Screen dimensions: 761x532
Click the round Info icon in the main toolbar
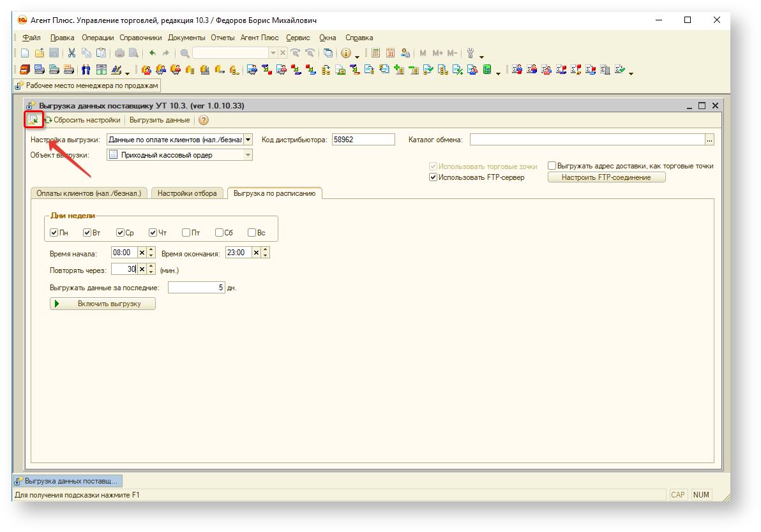coord(345,53)
